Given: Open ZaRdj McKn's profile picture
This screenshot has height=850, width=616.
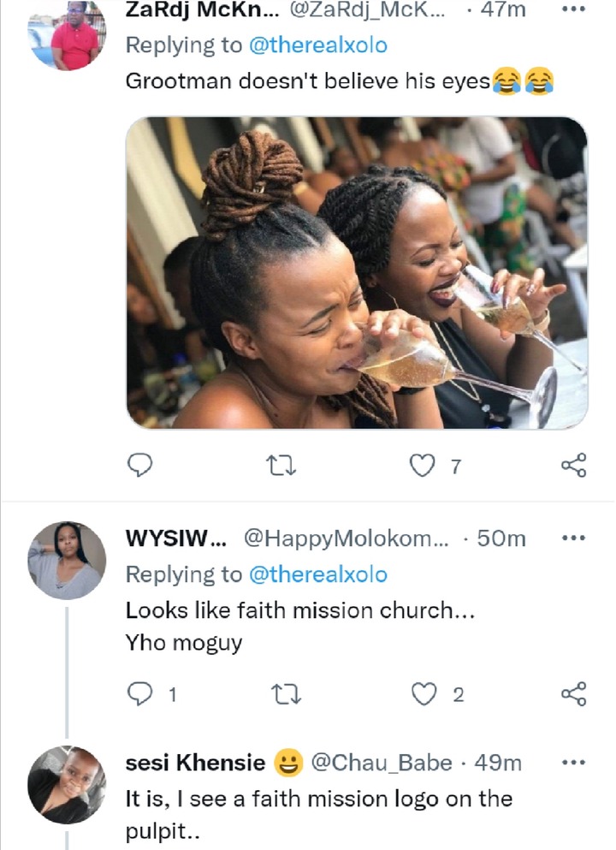Looking at the screenshot, I should tap(67, 34).
